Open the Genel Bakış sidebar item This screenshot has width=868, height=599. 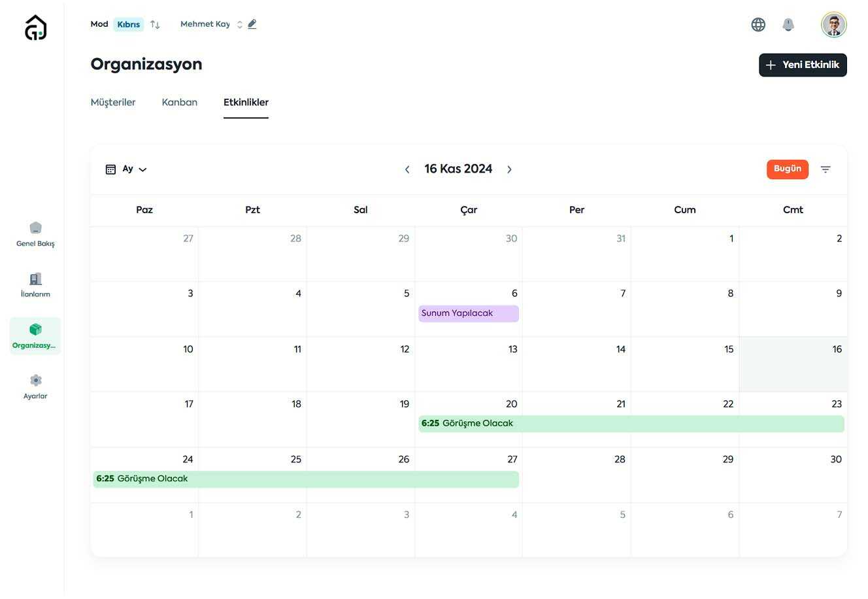[35, 234]
